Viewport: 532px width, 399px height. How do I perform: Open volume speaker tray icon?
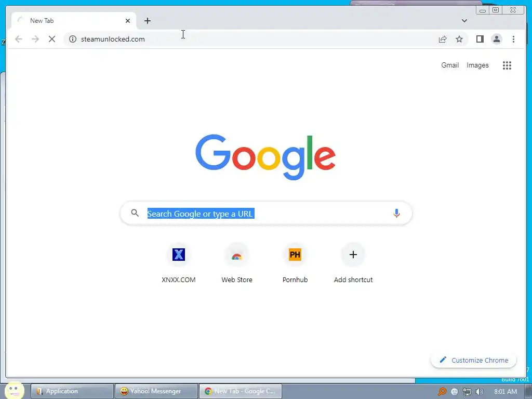pyautogui.click(x=479, y=392)
